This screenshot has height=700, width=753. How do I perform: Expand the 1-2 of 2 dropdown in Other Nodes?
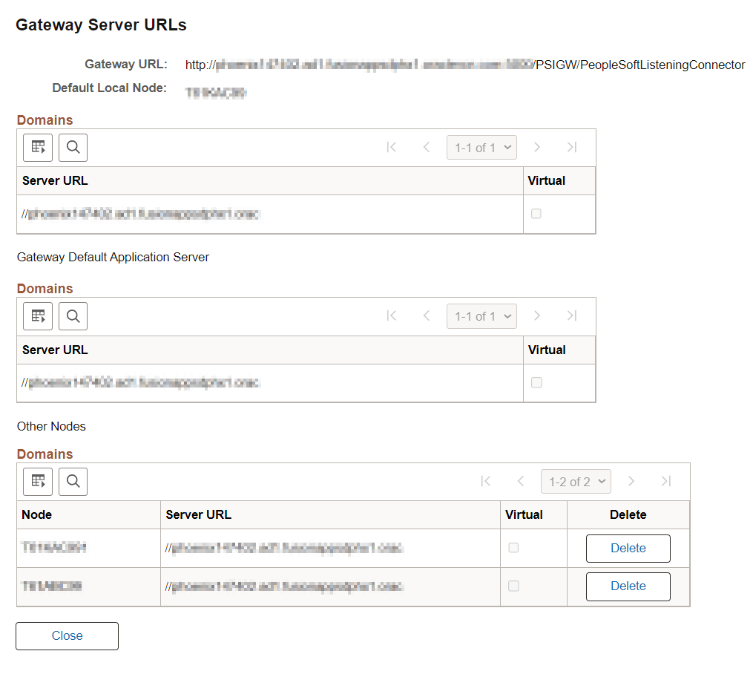coord(576,481)
